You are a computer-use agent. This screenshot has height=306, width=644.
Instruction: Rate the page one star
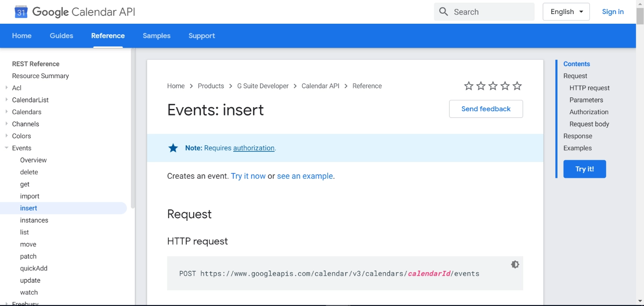[469, 86]
